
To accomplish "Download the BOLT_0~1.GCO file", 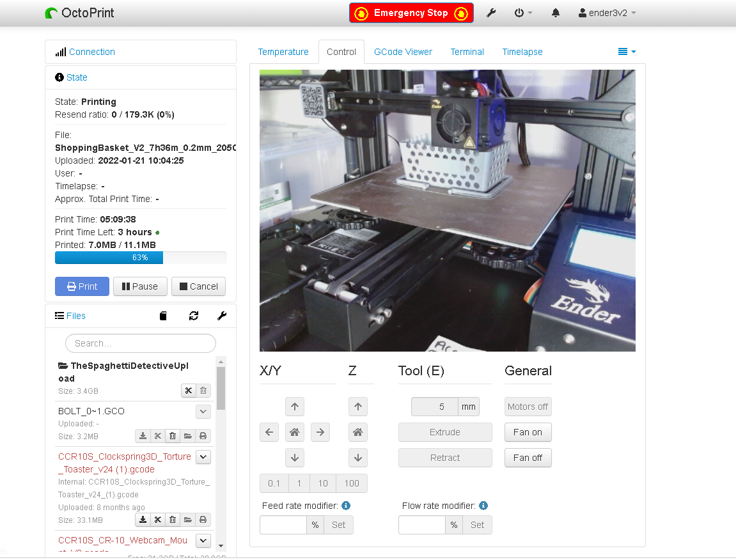I will (143, 436).
